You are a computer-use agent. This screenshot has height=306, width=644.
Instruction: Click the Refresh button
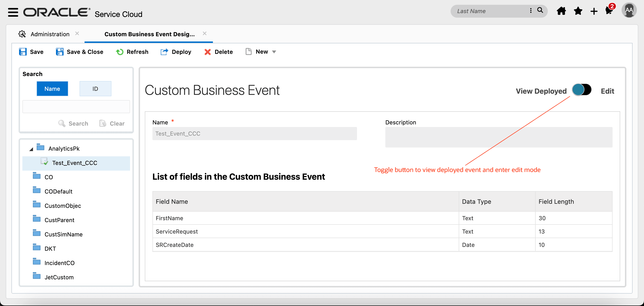coord(132,52)
